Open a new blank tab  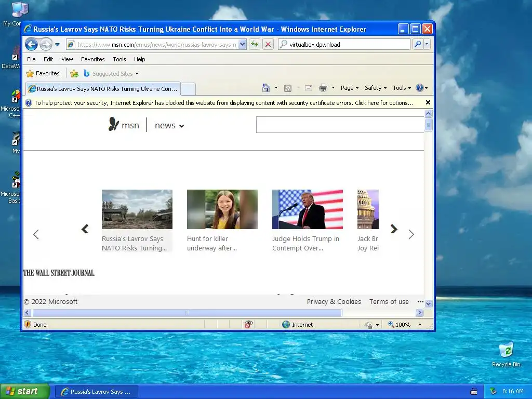pos(188,89)
